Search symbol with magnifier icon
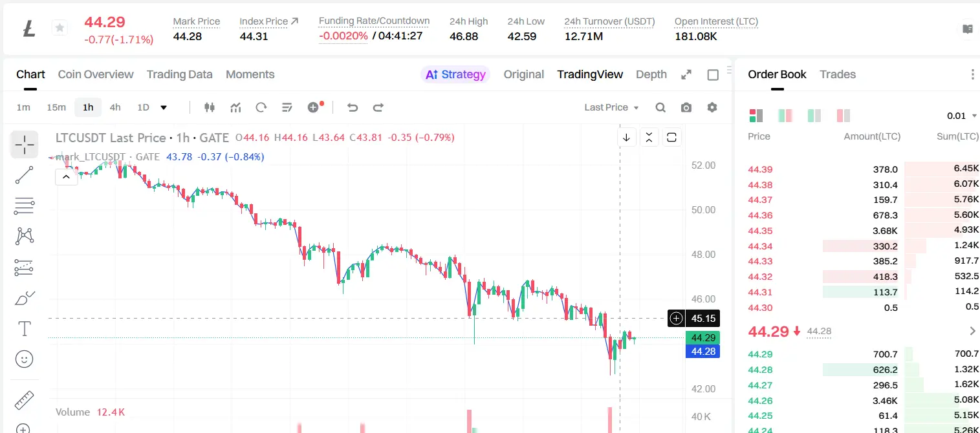 660,107
